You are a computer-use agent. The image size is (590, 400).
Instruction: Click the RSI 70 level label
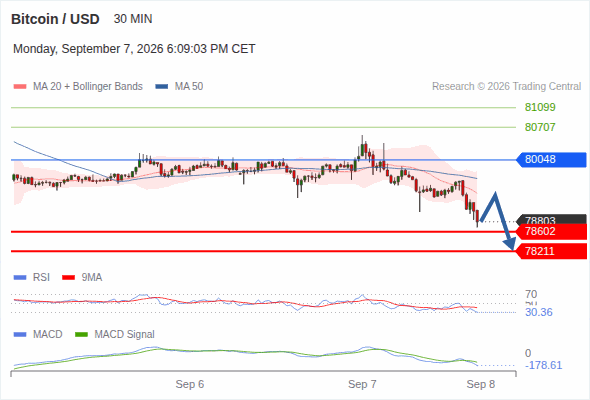click(x=531, y=294)
